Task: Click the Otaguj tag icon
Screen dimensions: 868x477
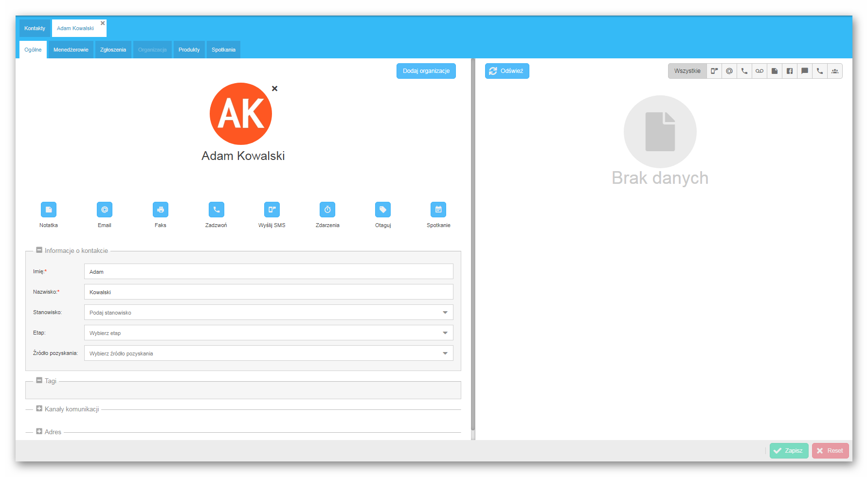Action: (x=383, y=210)
